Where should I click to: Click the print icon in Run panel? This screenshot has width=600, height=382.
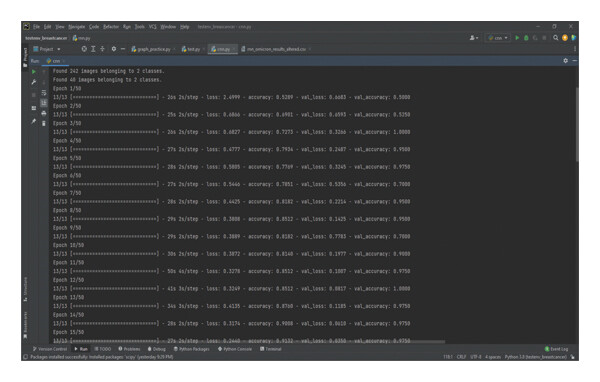click(44, 113)
